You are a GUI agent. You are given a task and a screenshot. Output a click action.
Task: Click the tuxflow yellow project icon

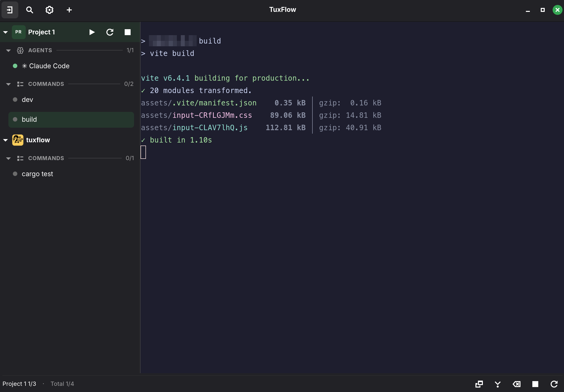18,140
